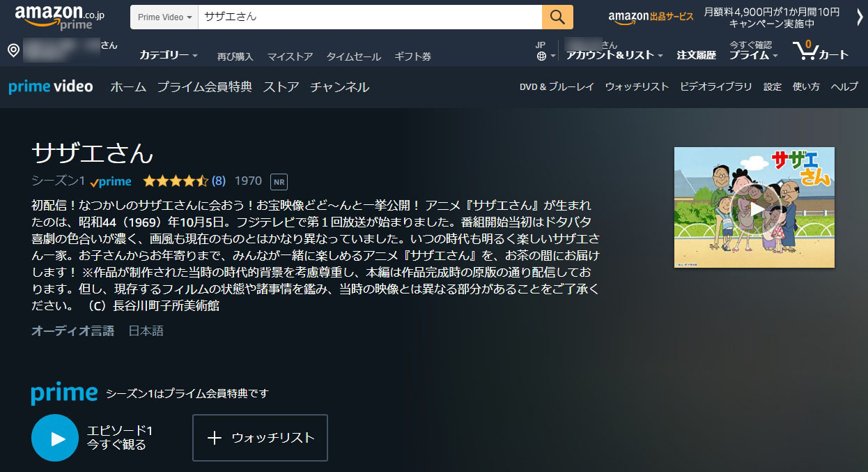Go to タイムセール
This screenshot has width=868, height=472.
tap(354, 56)
